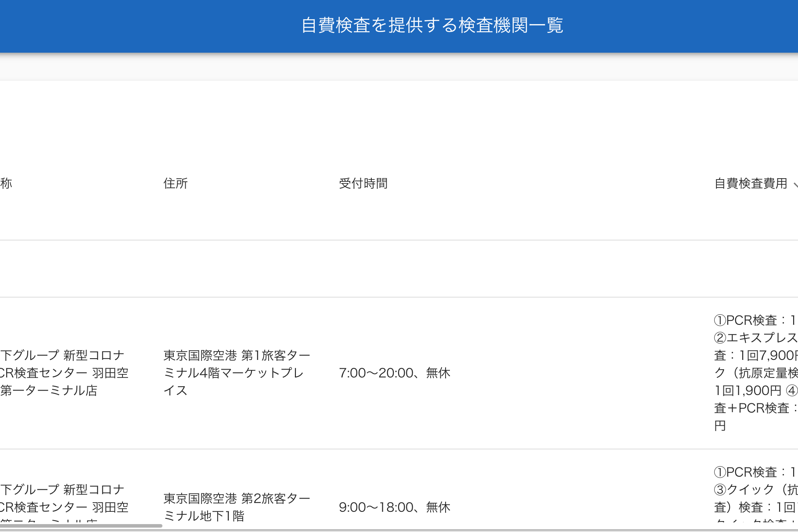798x532 pixels.
Task: Click the fee cell containing 1回1,900円
Action: [756, 373]
